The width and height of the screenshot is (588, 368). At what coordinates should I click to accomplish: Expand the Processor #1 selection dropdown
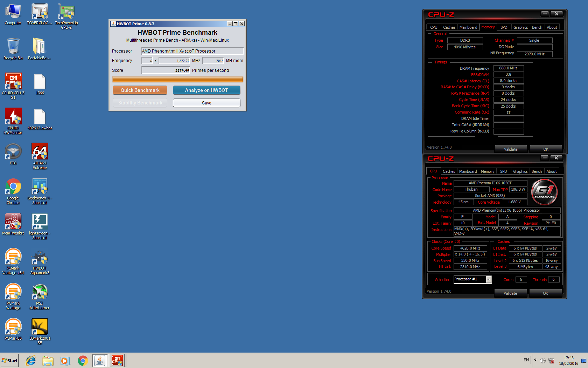(x=488, y=279)
